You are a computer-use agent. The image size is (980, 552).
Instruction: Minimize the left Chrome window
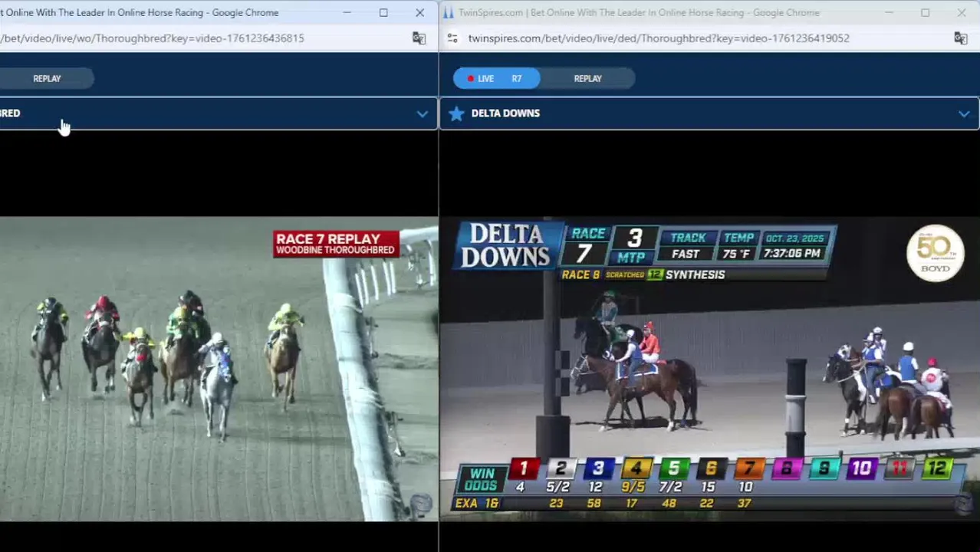point(347,12)
